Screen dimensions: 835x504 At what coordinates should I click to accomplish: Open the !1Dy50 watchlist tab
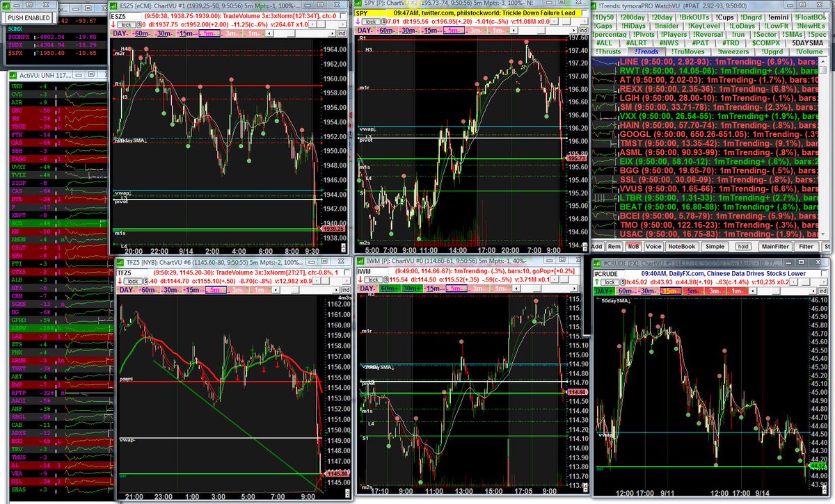pyautogui.click(x=604, y=17)
